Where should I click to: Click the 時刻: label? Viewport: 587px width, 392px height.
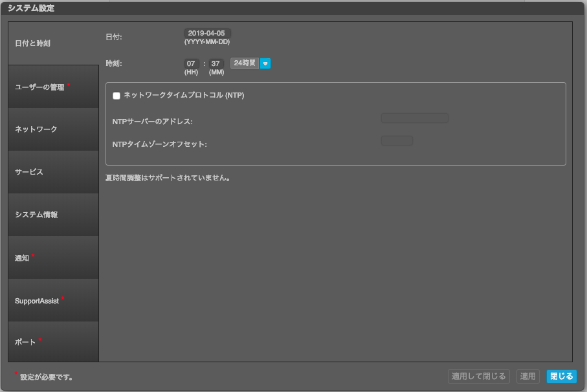(x=114, y=63)
